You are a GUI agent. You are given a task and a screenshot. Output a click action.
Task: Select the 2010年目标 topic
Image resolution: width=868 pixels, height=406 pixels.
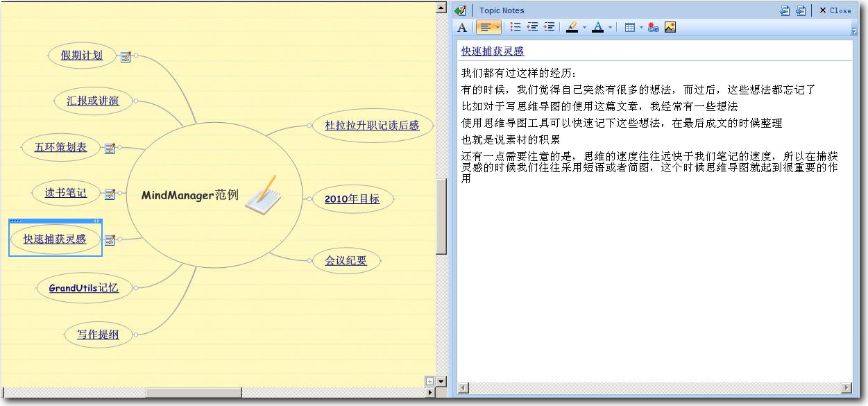tap(352, 199)
